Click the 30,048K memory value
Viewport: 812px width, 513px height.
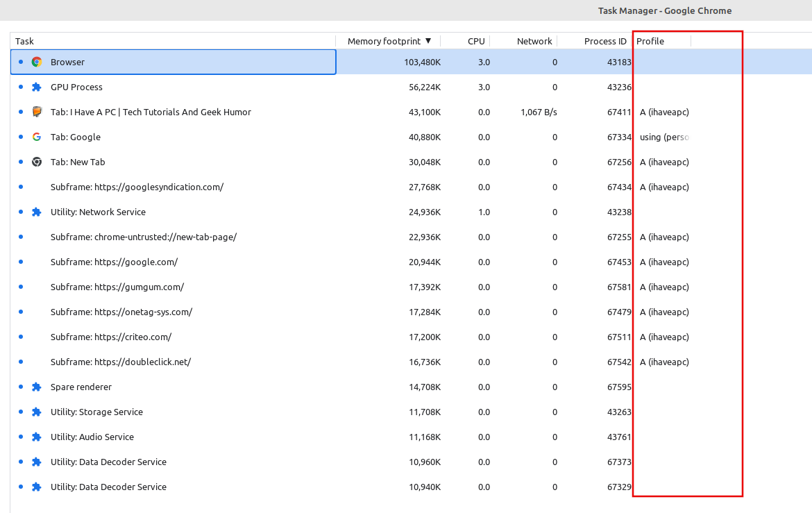coord(425,162)
